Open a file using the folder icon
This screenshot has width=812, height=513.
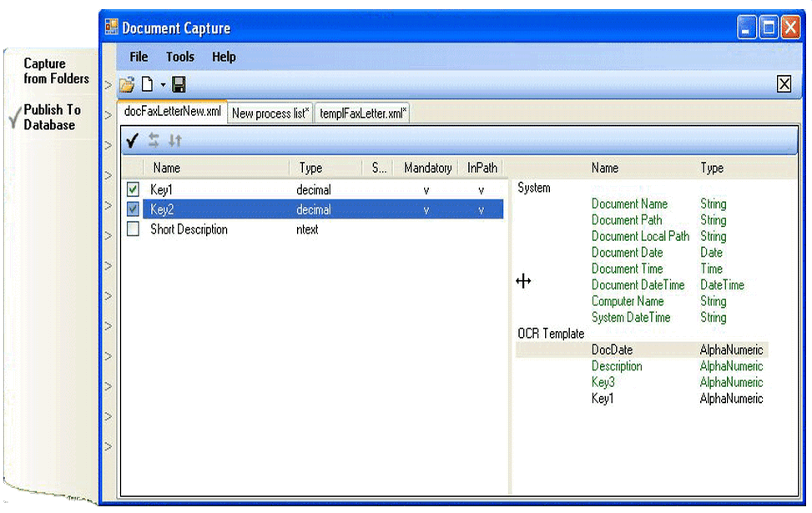pos(128,83)
